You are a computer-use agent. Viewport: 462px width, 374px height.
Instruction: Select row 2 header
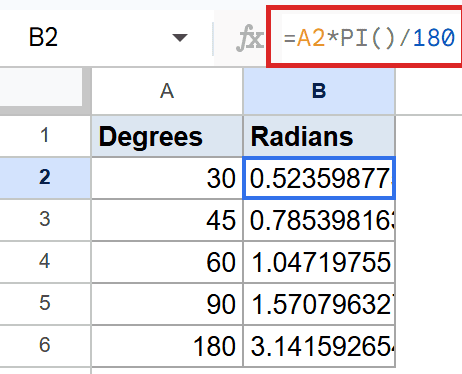45,178
